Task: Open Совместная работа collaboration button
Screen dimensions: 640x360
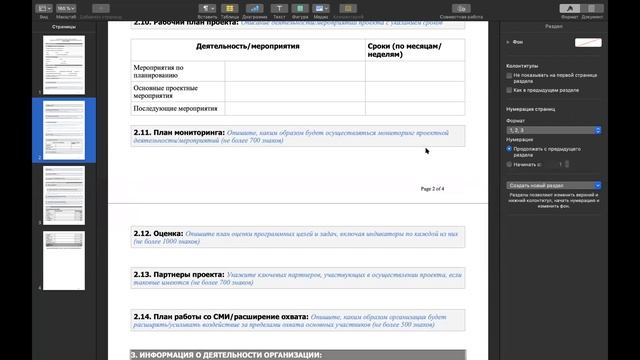Action: (461, 8)
